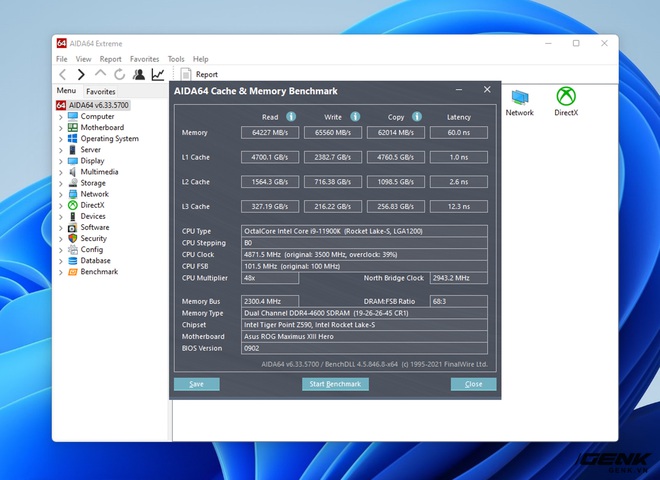Click the CPU Type field showing i9-11900K
Viewport: 660px width, 480px height.
[x=365, y=231]
